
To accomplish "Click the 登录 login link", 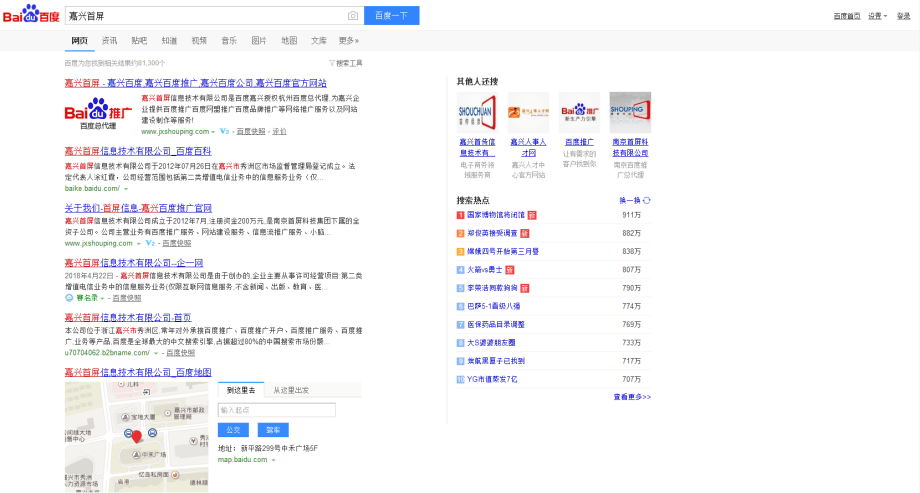I will click(x=904, y=16).
